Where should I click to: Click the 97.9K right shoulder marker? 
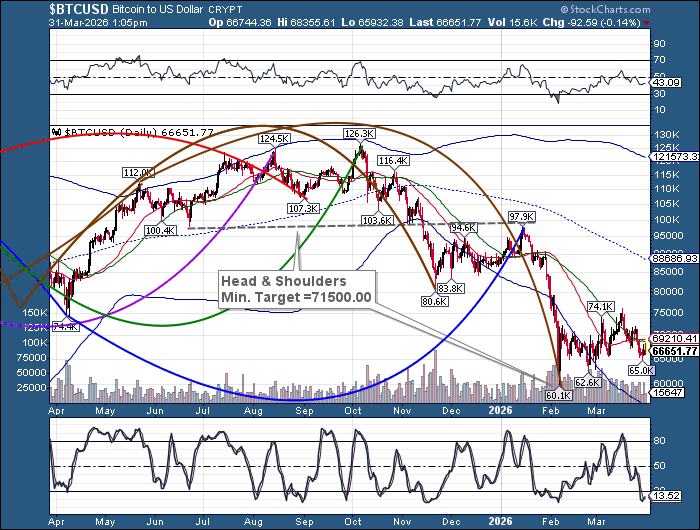point(521,216)
